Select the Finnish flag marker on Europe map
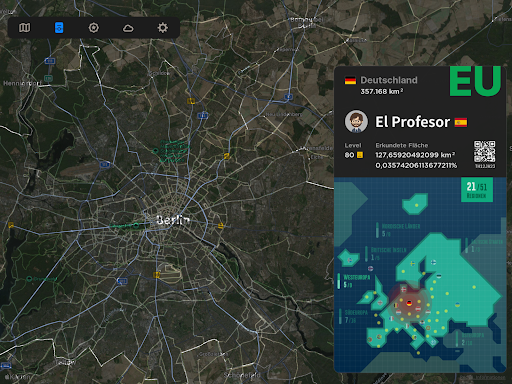Image resolution: width=512 pixels, height=384 pixels. click(x=433, y=262)
